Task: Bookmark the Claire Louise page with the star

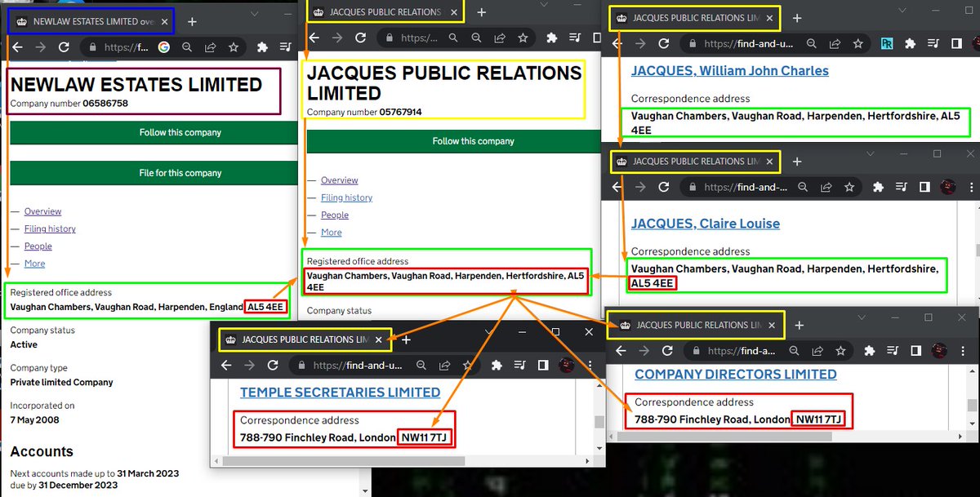Action: pos(849,187)
